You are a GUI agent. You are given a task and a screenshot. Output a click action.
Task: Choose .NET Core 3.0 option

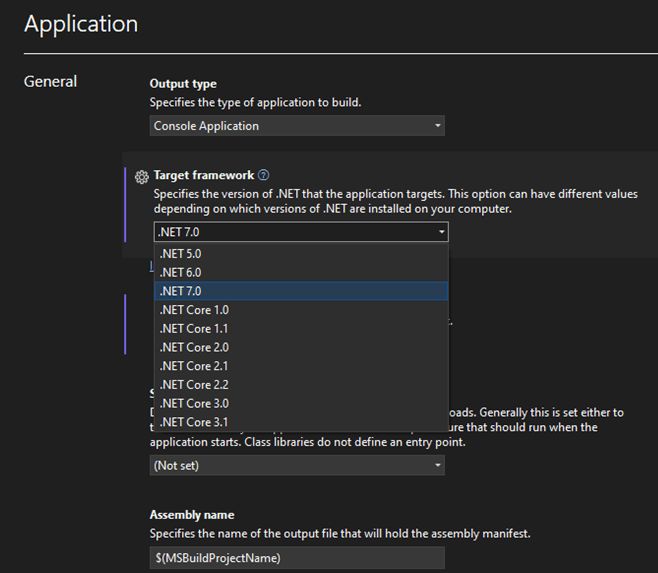(x=301, y=403)
